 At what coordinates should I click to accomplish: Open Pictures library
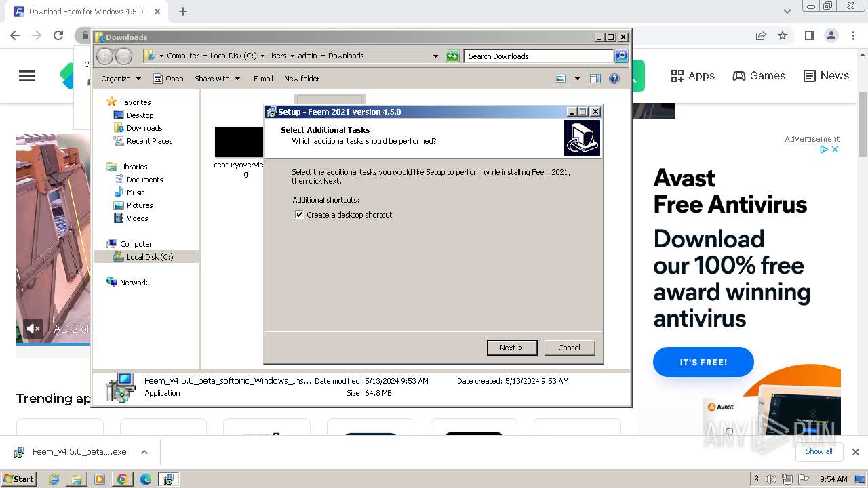pos(140,205)
